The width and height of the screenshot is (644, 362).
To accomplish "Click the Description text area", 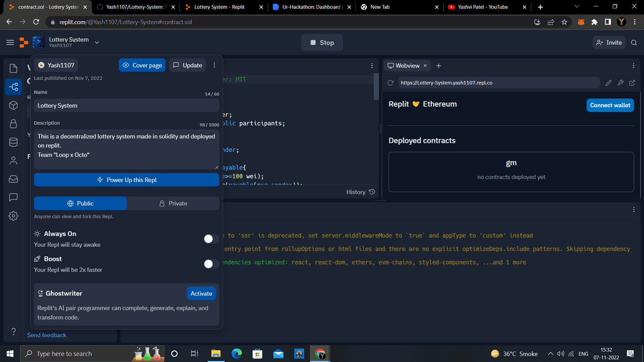I will point(127,150).
